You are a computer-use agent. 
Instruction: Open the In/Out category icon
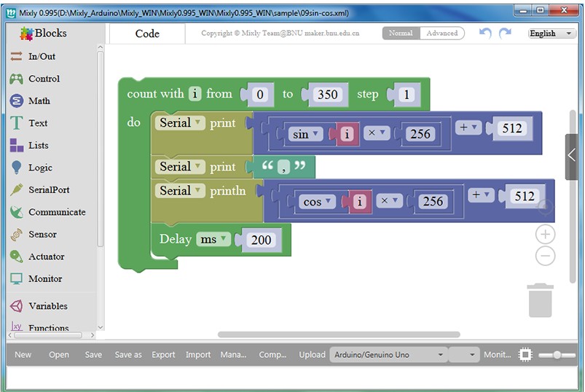click(x=16, y=56)
